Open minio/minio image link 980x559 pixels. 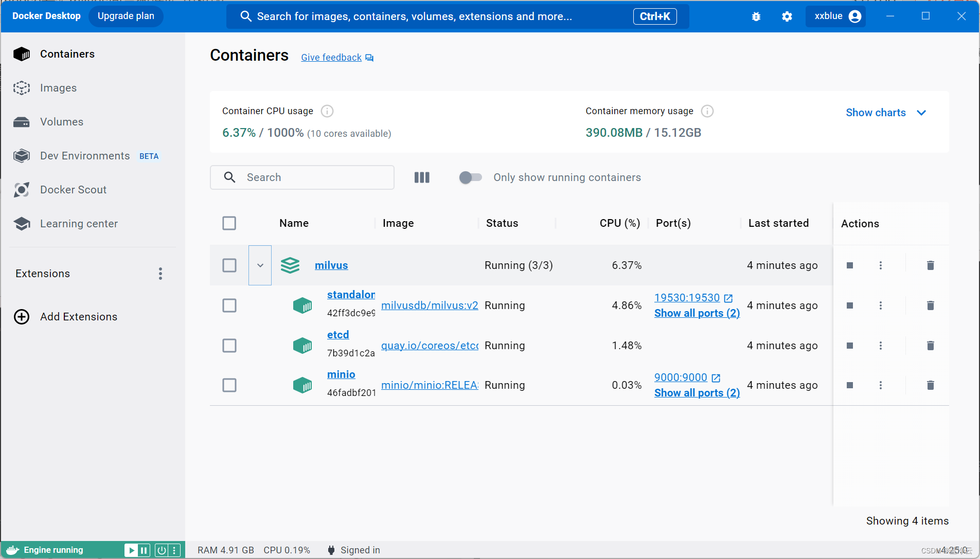(430, 385)
